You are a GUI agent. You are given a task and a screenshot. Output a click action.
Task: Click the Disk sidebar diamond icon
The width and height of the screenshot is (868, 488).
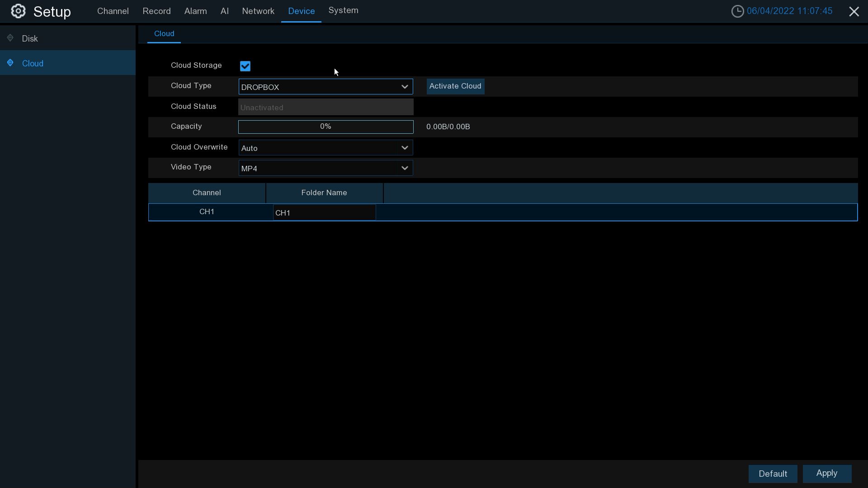10,38
